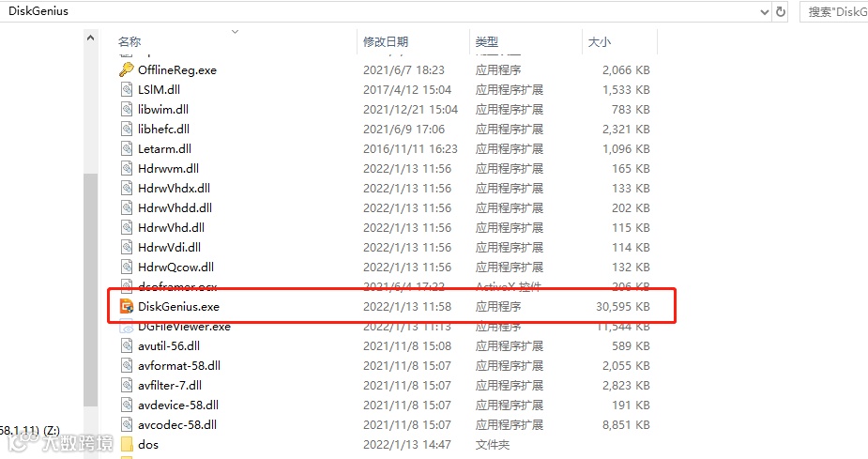Click the HdrwVhdd.dll file icon
Image resolution: width=868 pixels, height=459 pixels.
coord(127,207)
